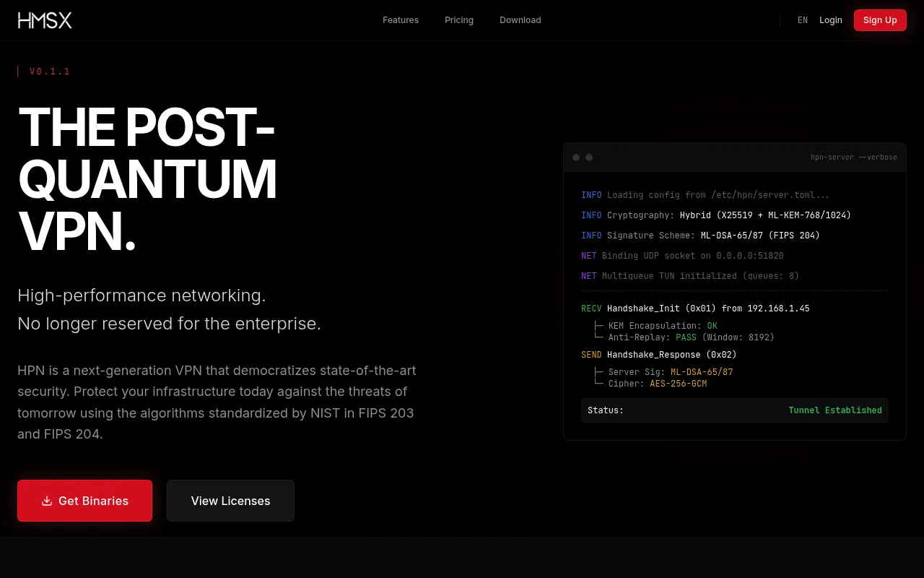The height and width of the screenshot is (578, 924).
Task: Click 'No longer reserved for the enterprise.' text
Action: [x=169, y=324]
